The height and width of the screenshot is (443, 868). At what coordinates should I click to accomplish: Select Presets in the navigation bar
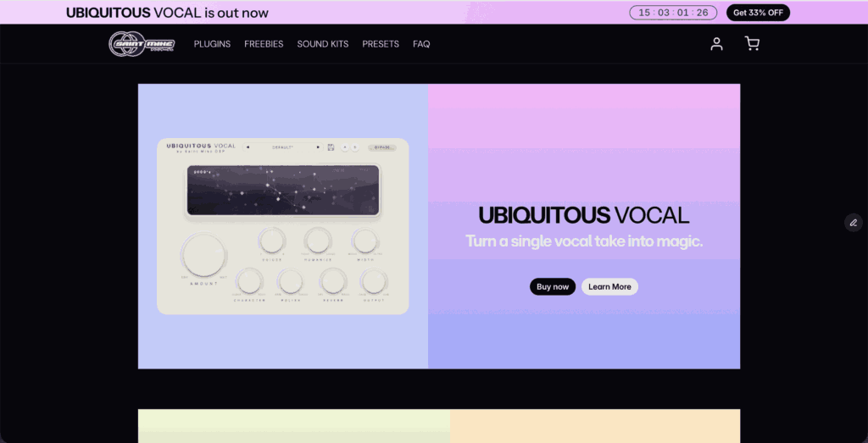pos(381,44)
